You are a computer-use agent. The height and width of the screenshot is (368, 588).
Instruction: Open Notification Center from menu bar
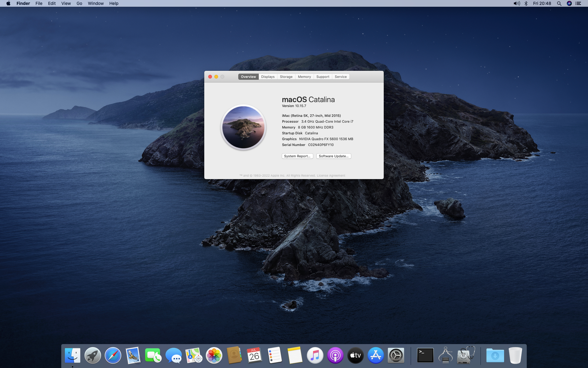coord(578,3)
